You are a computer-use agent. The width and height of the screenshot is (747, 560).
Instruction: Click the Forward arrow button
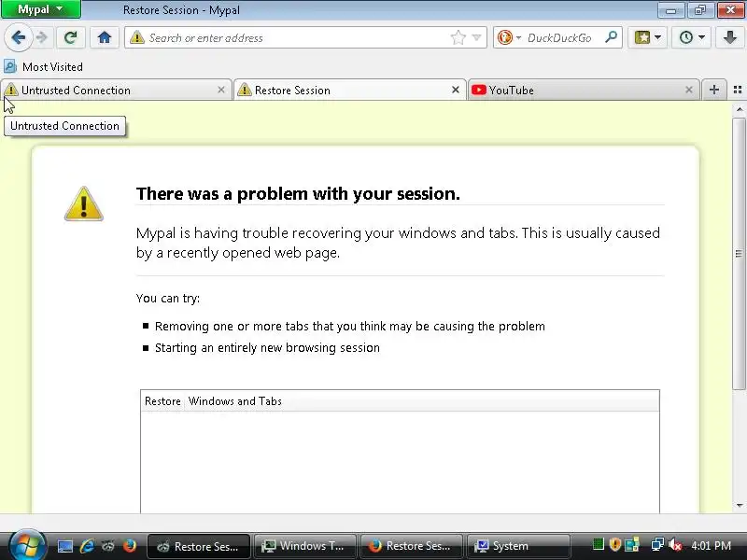click(42, 37)
